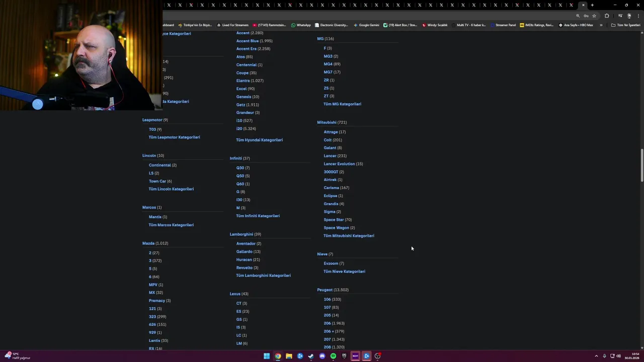Click Tüm Hyundai Kategorileri link
The width and height of the screenshot is (644, 362).
[x=259, y=140]
